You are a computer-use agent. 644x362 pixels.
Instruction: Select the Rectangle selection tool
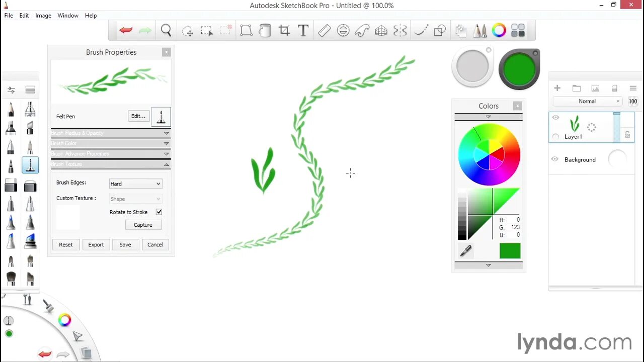[x=207, y=31]
